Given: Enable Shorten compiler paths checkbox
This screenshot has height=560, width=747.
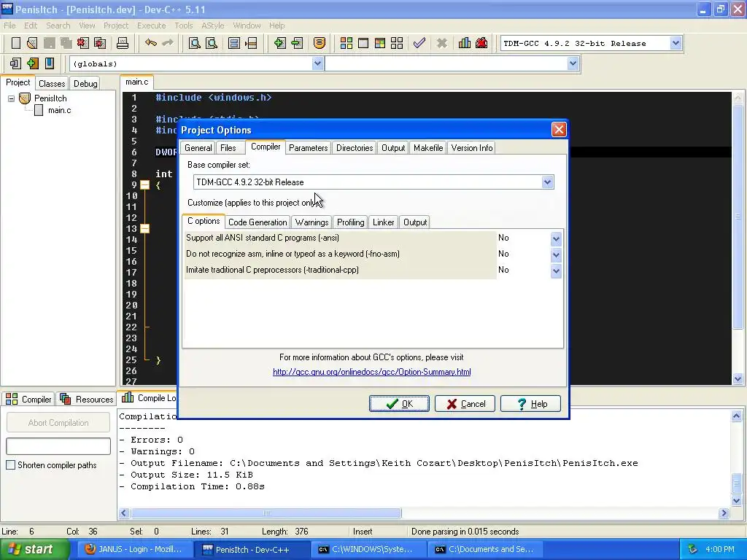Looking at the screenshot, I should pyautogui.click(x=10, y=465).
